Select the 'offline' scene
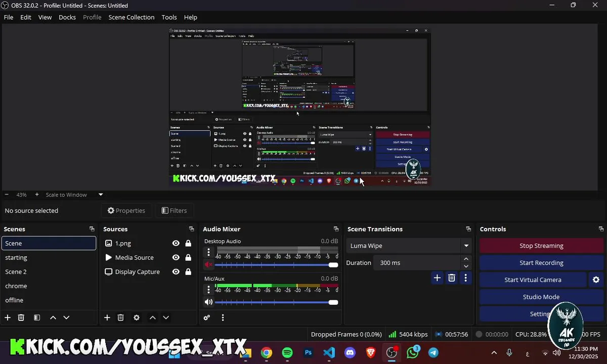This screenshot has width=607, height=364. tap(49, 300)
